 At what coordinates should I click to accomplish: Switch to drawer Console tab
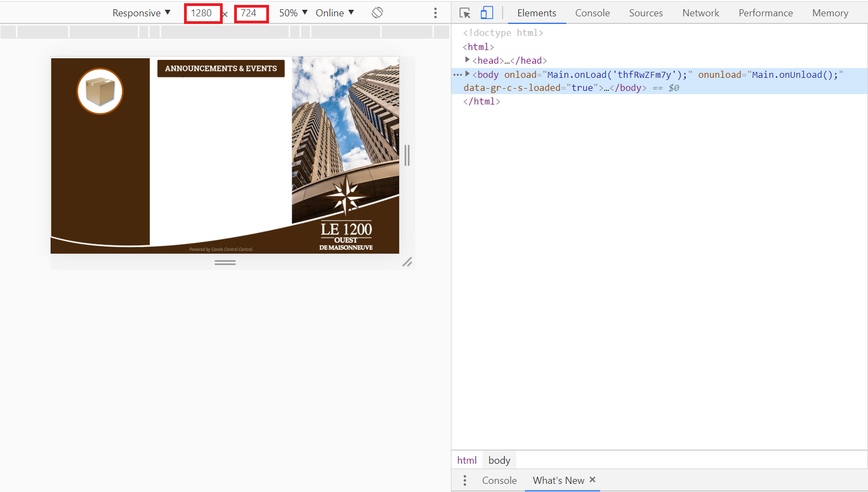[x=499, y=481]
